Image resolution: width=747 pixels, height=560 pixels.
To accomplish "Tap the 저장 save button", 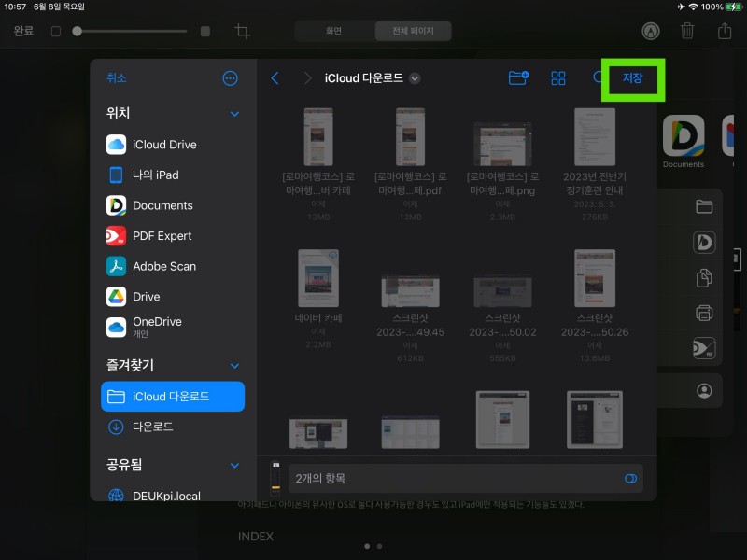I will (x=633, y=79).
